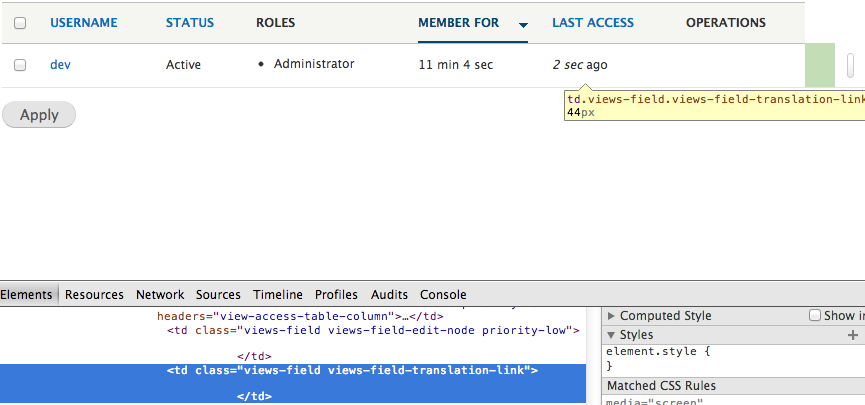Viewport: 865px width, 405px height.
Task: Select the highlighted views-field-translation-link td node
Action: point(352,370)
